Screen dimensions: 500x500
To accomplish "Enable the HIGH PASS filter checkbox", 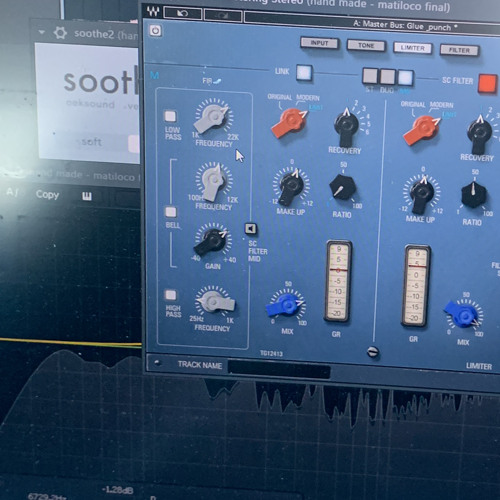I will click(x=171, y=295).
